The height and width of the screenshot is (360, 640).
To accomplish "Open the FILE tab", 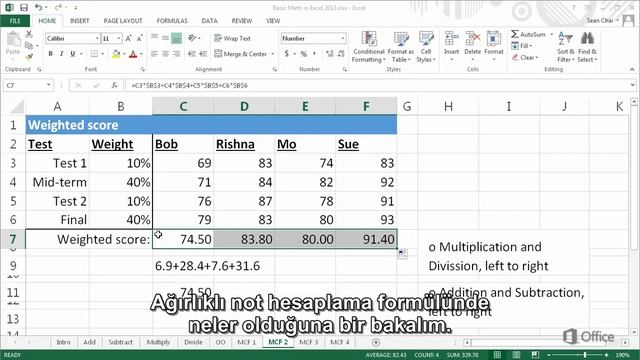I will click(x=15, y=21).
